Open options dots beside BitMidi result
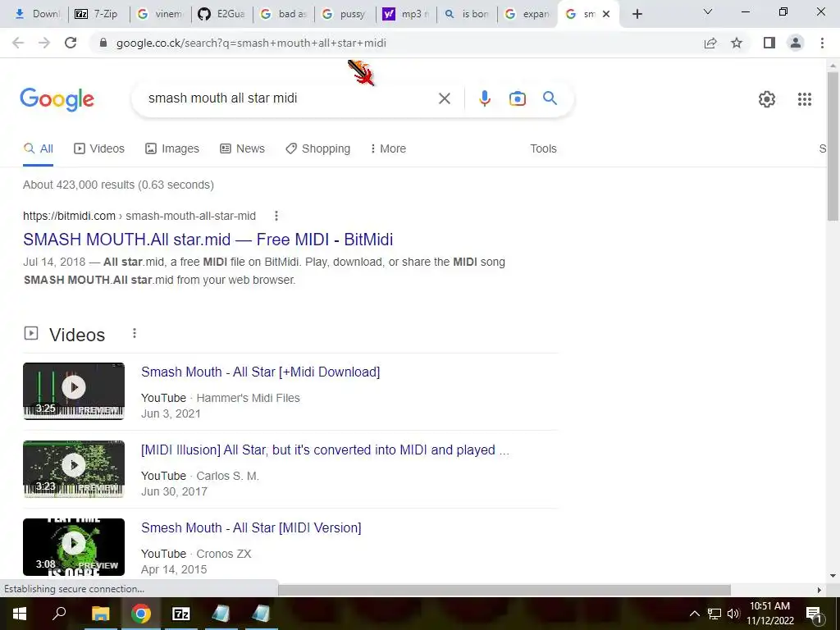Screen dimensions: 840x630 click(276, 216)
